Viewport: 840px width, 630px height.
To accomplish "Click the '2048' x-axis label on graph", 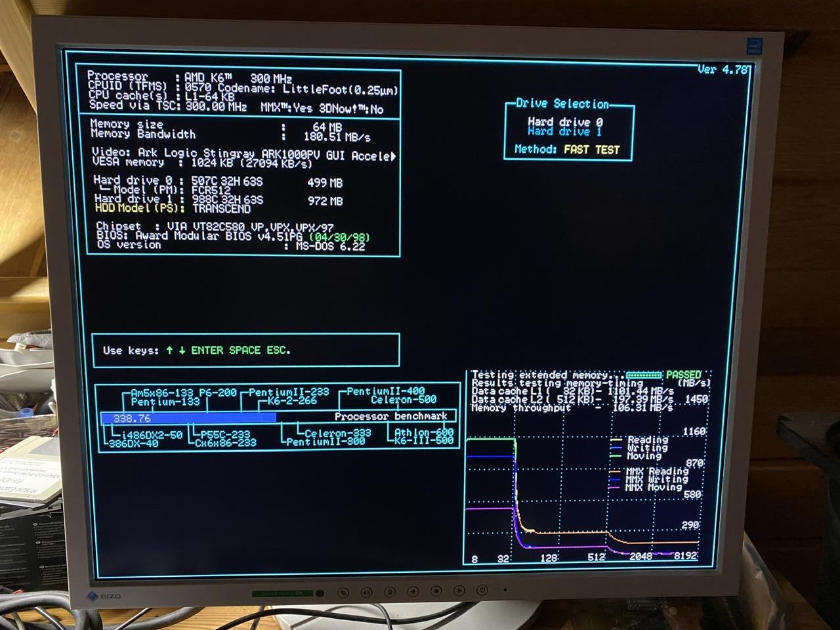I will (x=641, y=556).
